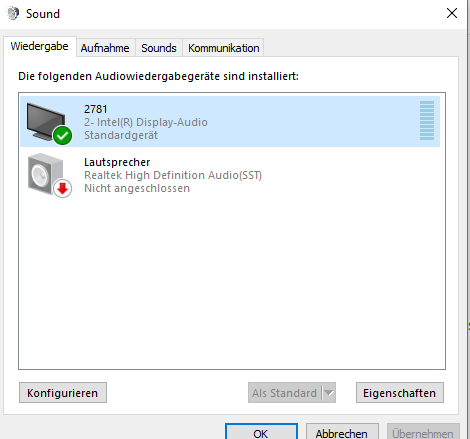
Task: Select the 2781 monitor device icon
Action: click(x=46, y=121)
